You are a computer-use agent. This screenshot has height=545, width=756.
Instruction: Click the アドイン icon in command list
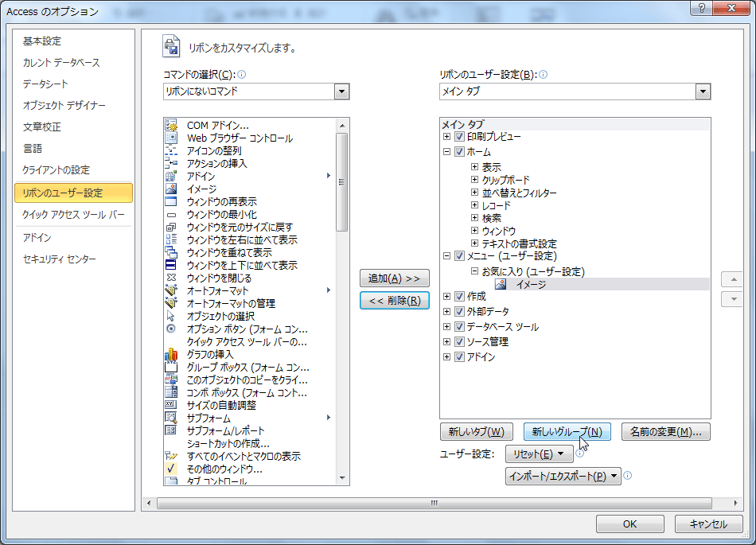point(171,176)
